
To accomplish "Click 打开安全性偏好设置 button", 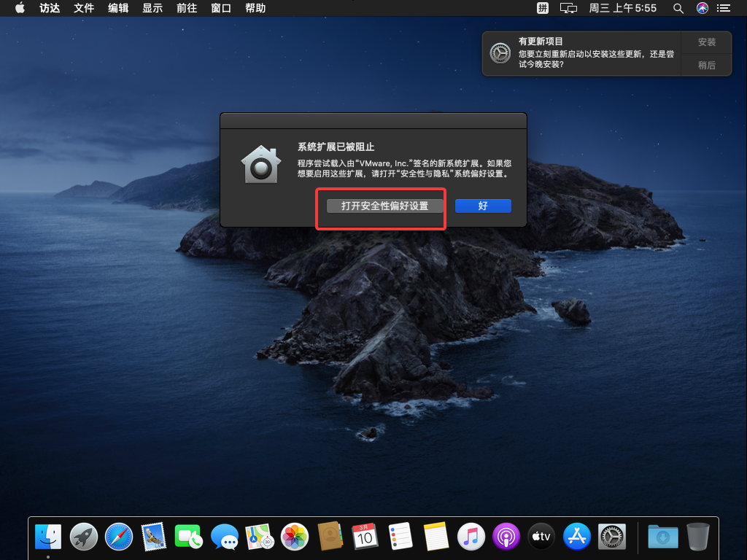I will (384, 206).
